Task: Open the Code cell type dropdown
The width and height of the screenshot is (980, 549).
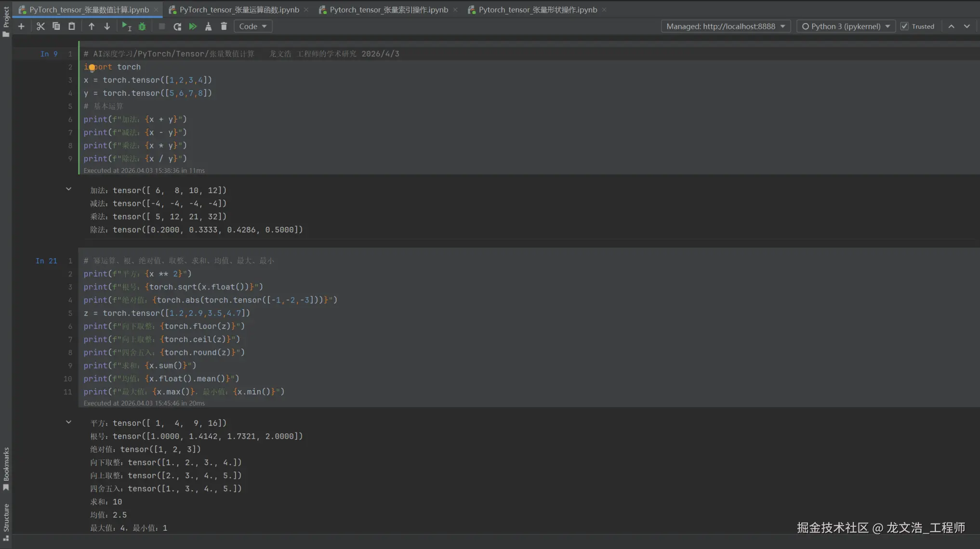Action: click(x=253, y=26)
